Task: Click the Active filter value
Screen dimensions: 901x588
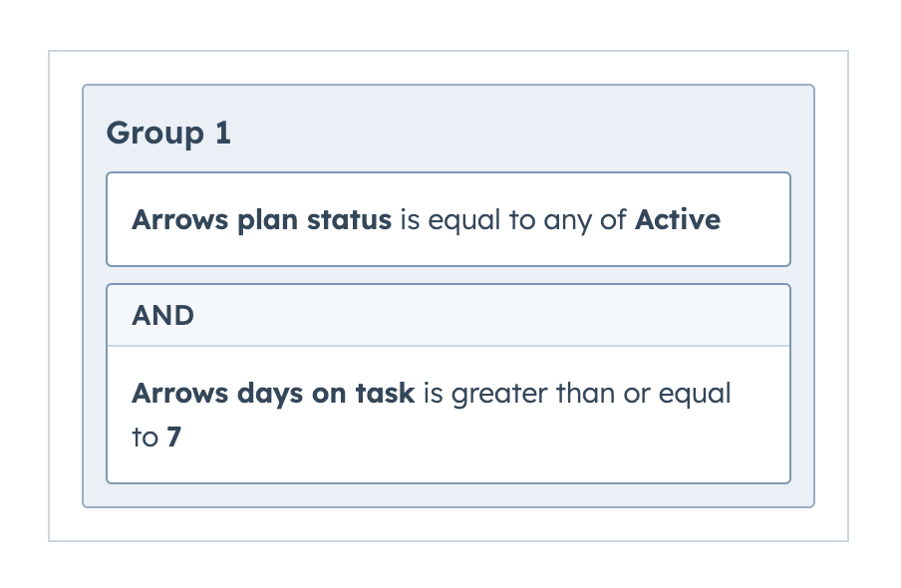Action: point(678,219)
